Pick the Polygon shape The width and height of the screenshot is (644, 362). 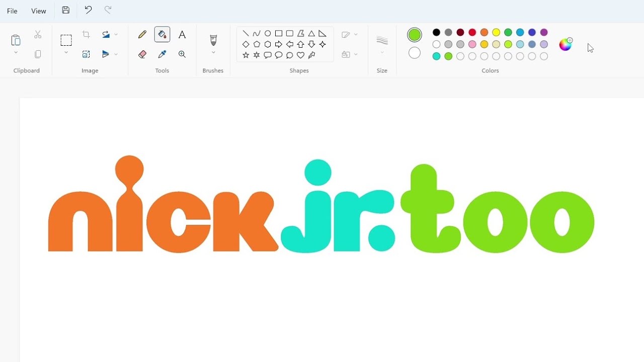[301, 34]
